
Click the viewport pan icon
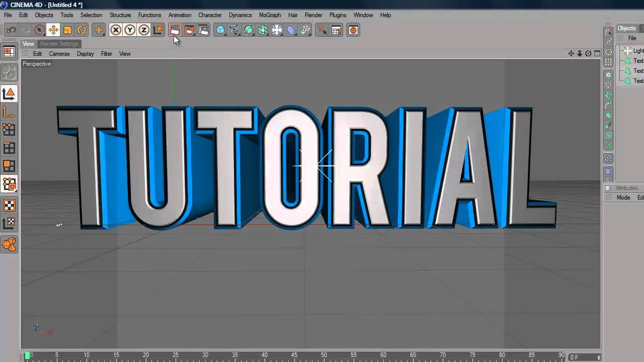[571, 53]
